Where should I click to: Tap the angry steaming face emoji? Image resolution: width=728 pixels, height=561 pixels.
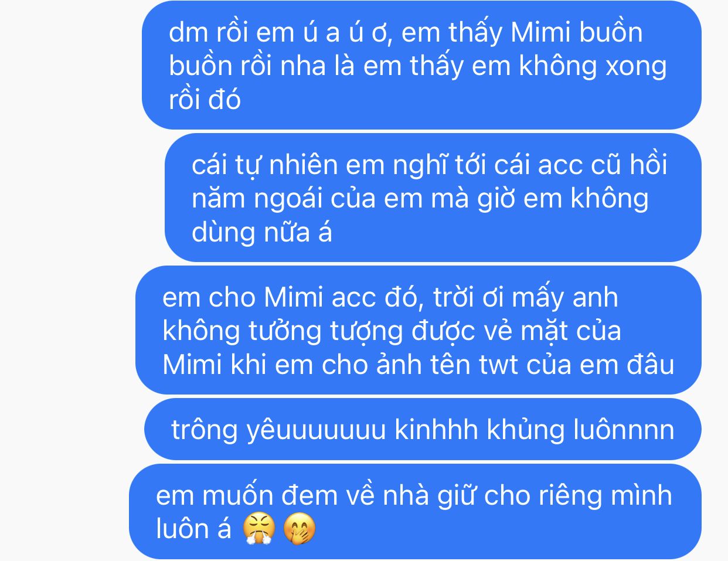(x=260, y=529)
